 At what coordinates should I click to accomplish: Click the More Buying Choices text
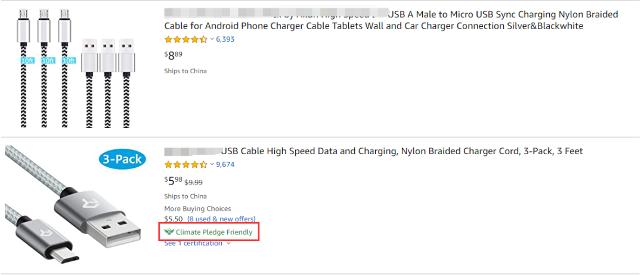click(x=197, y=209)
